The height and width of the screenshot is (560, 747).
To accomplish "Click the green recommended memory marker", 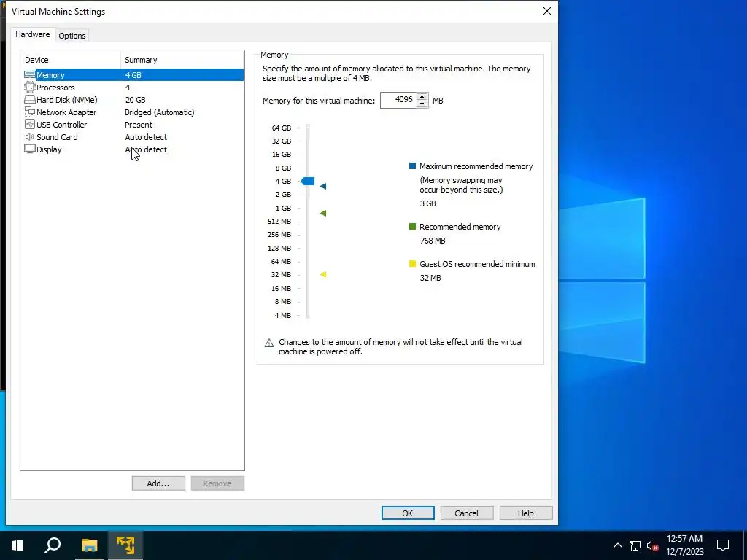I will pyautogui.click(x=323, y=214).
